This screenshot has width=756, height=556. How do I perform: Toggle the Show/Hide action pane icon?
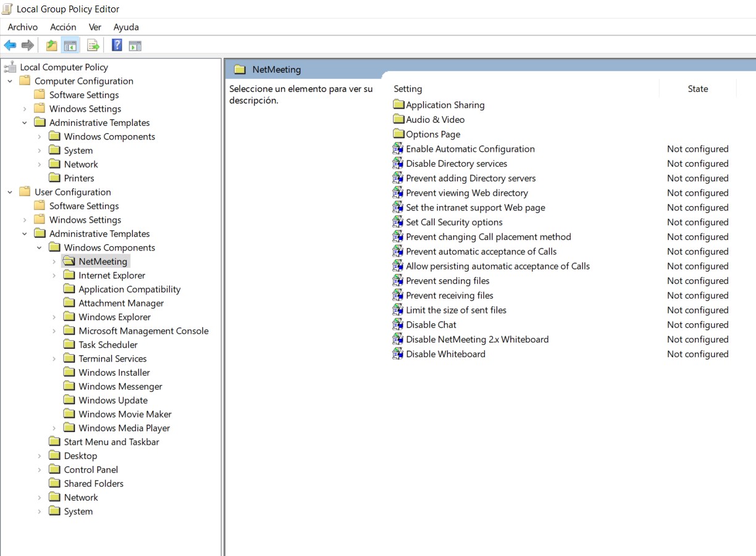(135, 45)
